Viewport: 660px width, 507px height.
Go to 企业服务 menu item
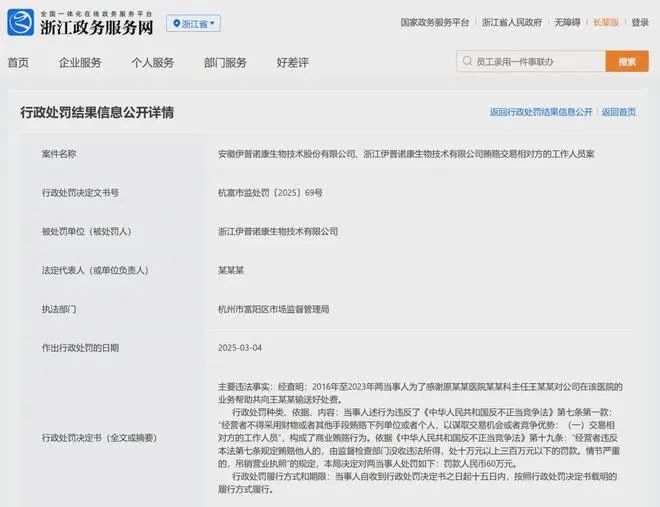pyautogui.click(x=80, y=63)
